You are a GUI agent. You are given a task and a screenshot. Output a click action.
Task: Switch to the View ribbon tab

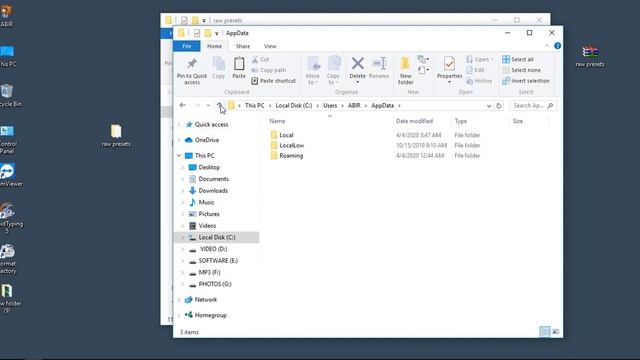(270, 46)
